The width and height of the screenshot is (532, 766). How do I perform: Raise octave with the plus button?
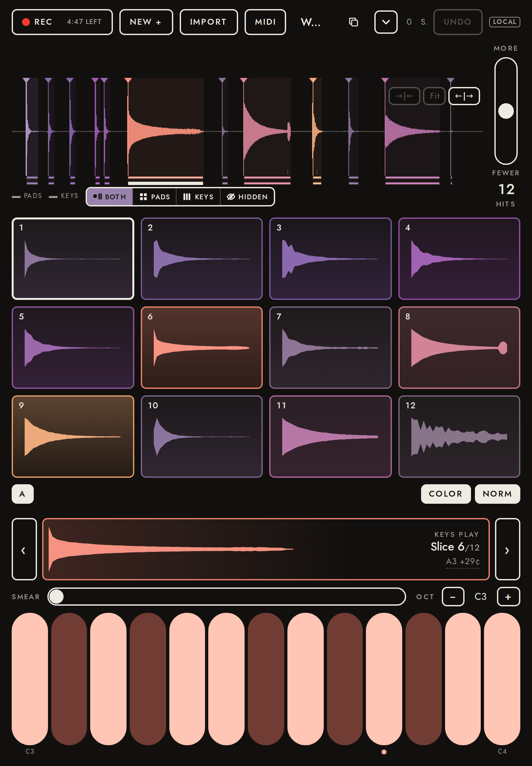(508, 597)
